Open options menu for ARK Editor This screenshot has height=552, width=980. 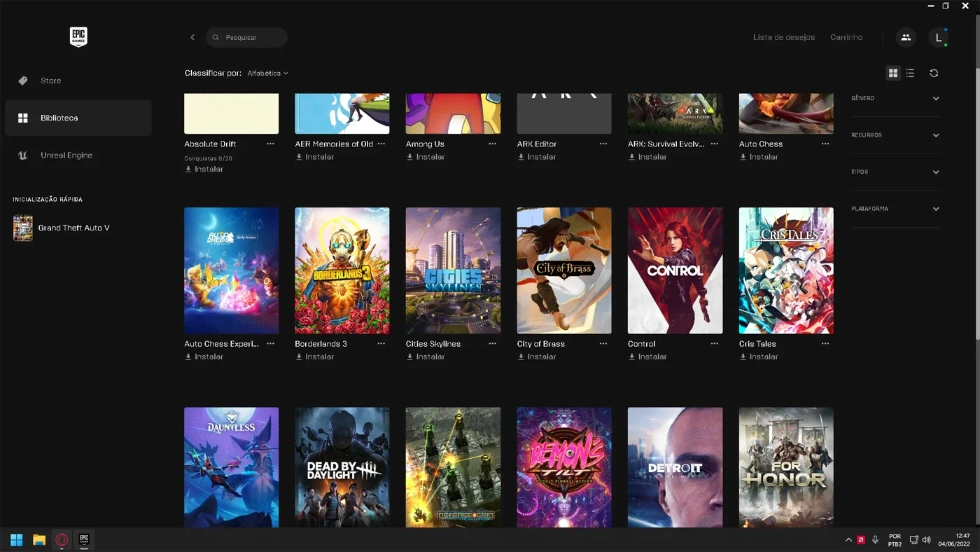click(603, 144)
